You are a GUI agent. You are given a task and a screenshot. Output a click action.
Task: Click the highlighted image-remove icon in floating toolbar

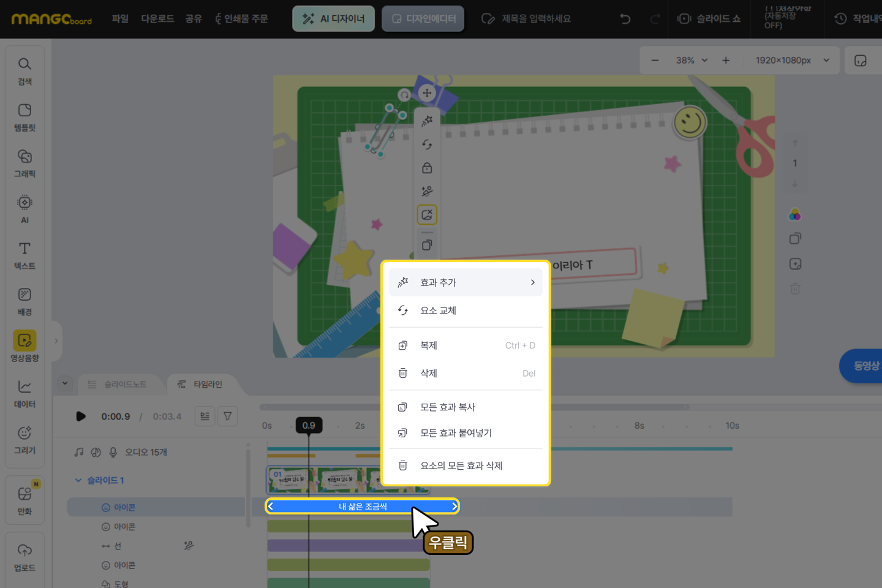427,215
